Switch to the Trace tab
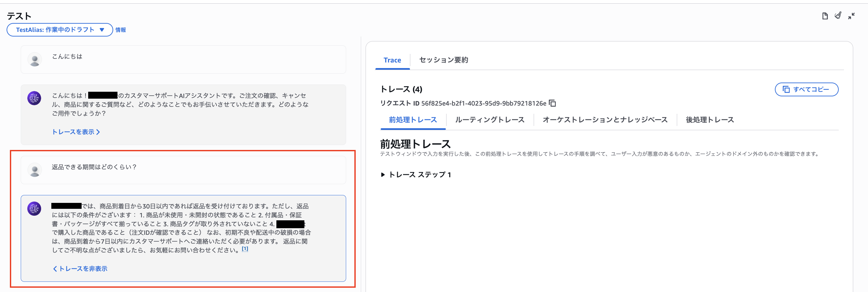 pyautogui.click(x=392, y=60)
